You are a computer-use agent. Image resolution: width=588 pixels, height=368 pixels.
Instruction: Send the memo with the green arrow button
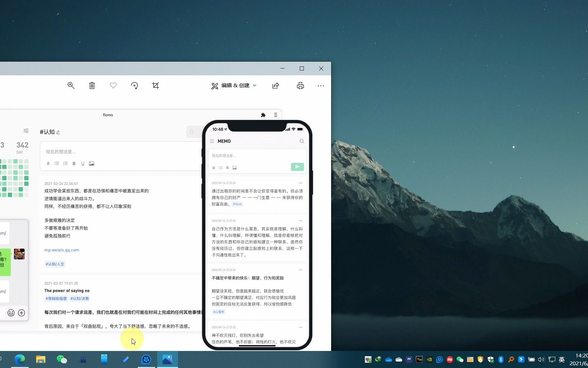[297, 167]
